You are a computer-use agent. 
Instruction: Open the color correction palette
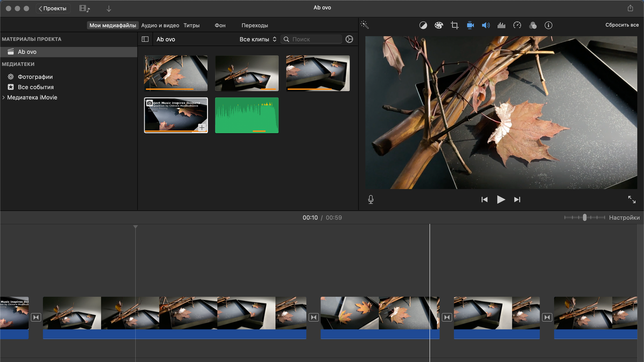pos(439,25)
